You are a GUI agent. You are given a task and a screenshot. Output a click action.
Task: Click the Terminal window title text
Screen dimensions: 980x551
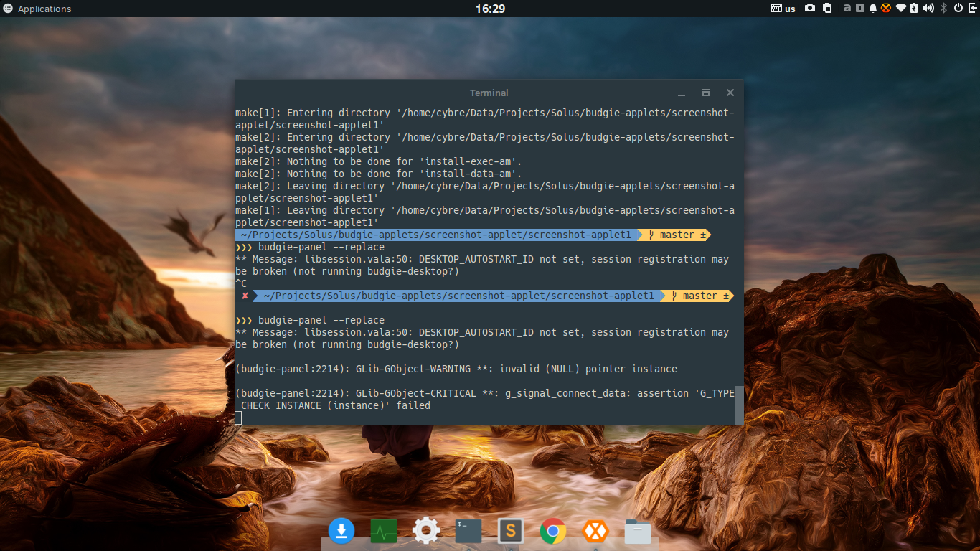pyautogui.click(x=489, y=93)
